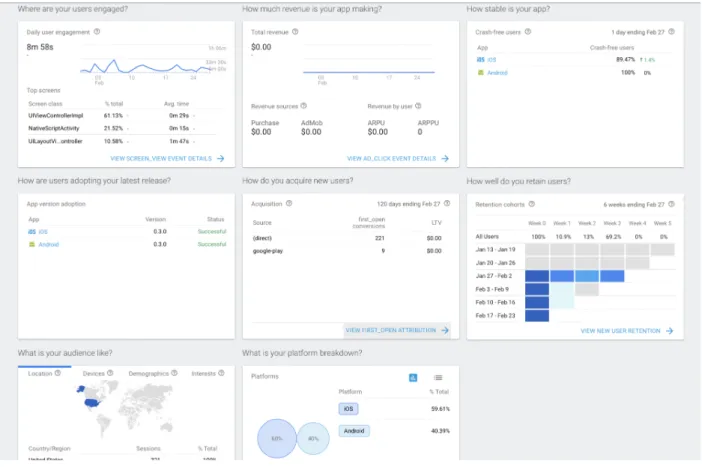Click the smaller 40% platform bubble
The width and height of the screenshot is (702, 467).
point(313,438)
